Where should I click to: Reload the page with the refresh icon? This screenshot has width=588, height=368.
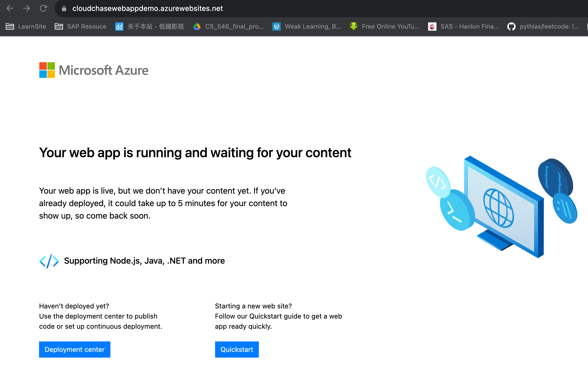[x=43, y=8]
